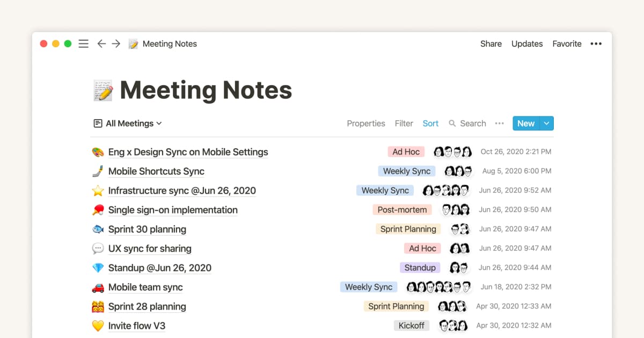Viewport: 644px width, 338px height.
Task: Click the pushpin icon for Single sign-on implementation
Action: pyautogui.click(x=97, y=210)
